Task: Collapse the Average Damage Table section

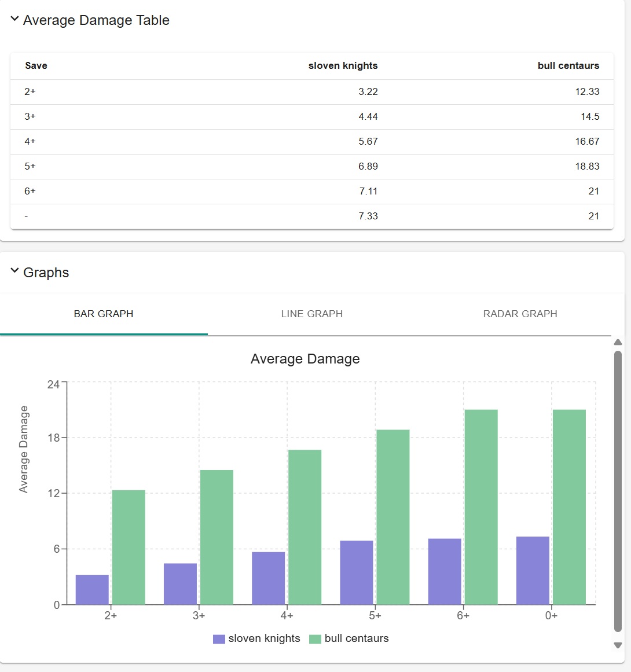Action: 14,19
